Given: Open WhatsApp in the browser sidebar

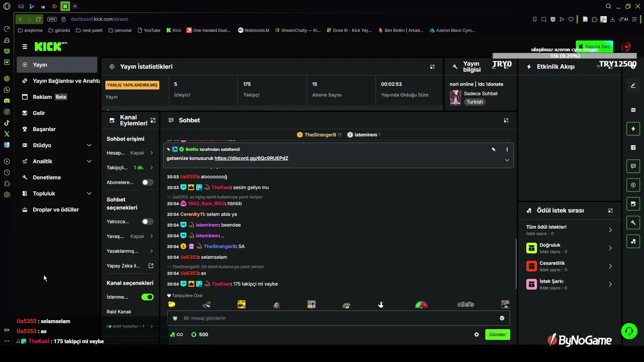Looking at the screenshot, I should coord(7,89).
